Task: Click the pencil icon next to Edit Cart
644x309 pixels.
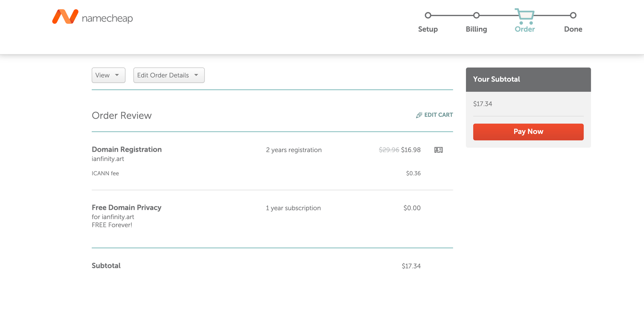Action: 419,115
